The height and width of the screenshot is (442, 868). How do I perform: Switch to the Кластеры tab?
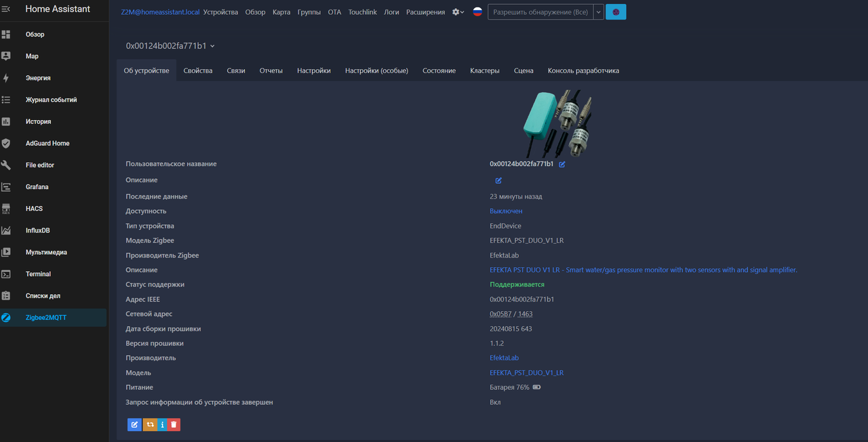point(485,71)
